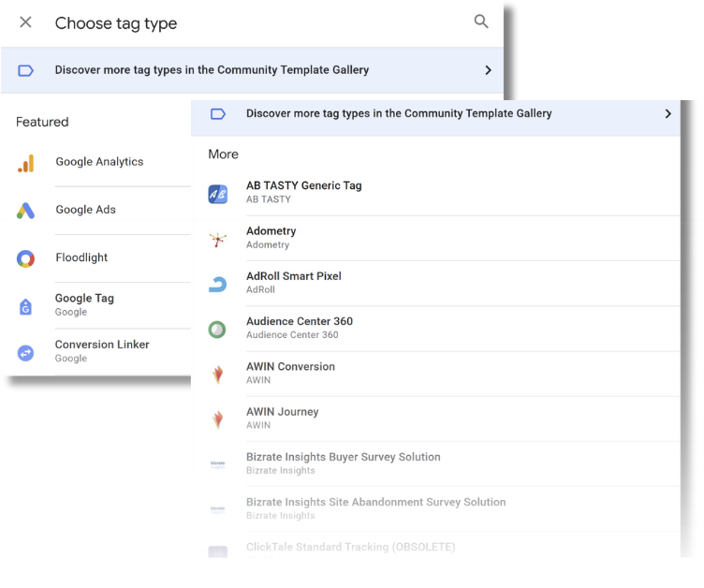Choose Audience Center 360 tag type
The width and height of the screenshot is (704, 588).
pos(300,328)
